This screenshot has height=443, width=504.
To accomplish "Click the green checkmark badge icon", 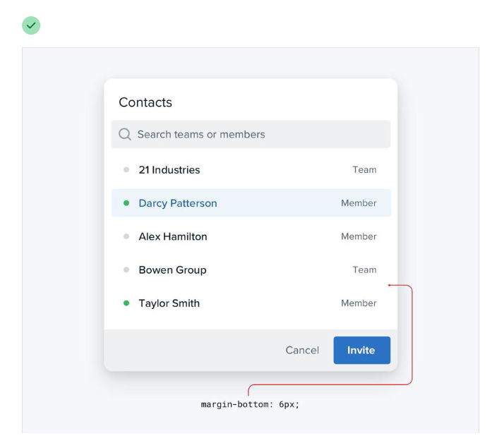I will click(x=31, y=26).
